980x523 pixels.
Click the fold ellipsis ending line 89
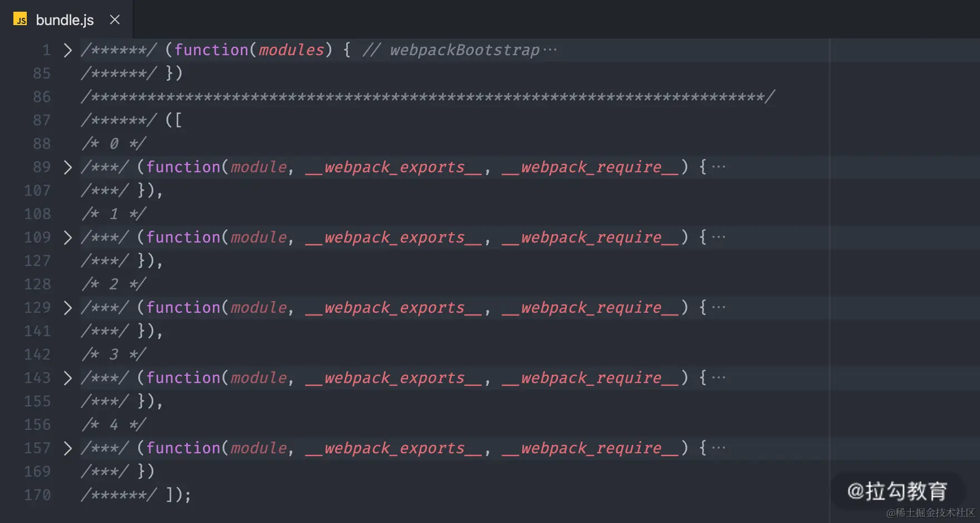point(719,167)
